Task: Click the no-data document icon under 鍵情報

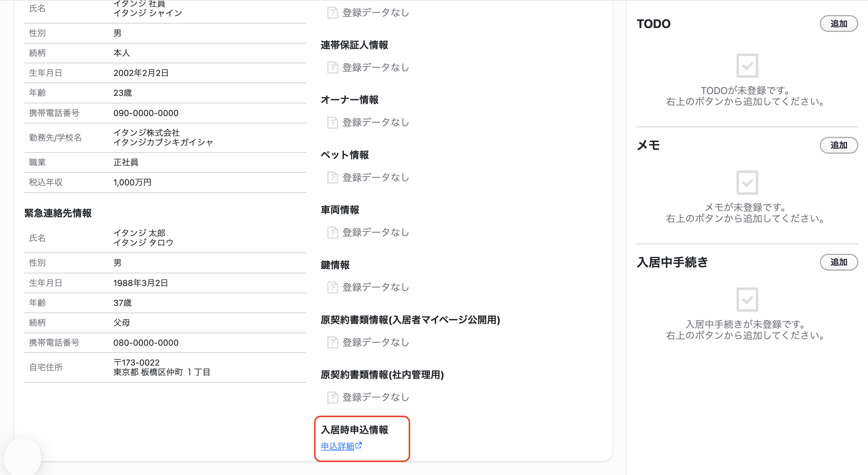Action: click(332, 287)
